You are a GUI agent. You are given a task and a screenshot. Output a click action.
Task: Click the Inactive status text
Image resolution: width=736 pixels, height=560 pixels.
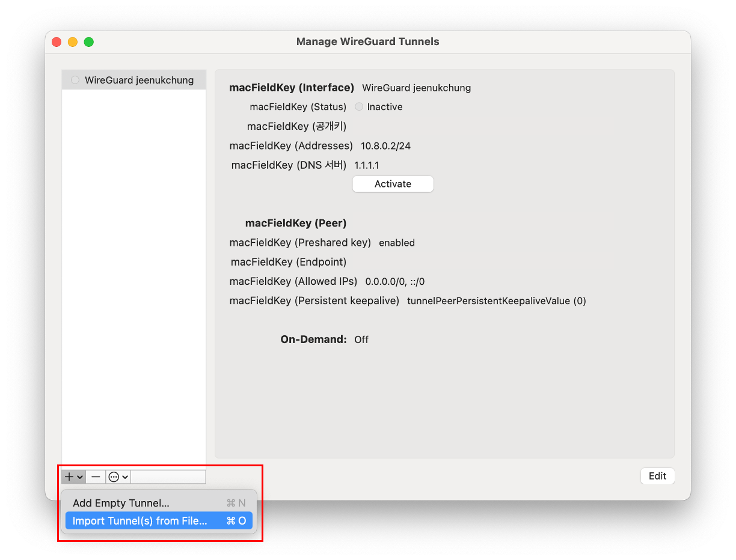pyautogui.click(x=385, y=107)
